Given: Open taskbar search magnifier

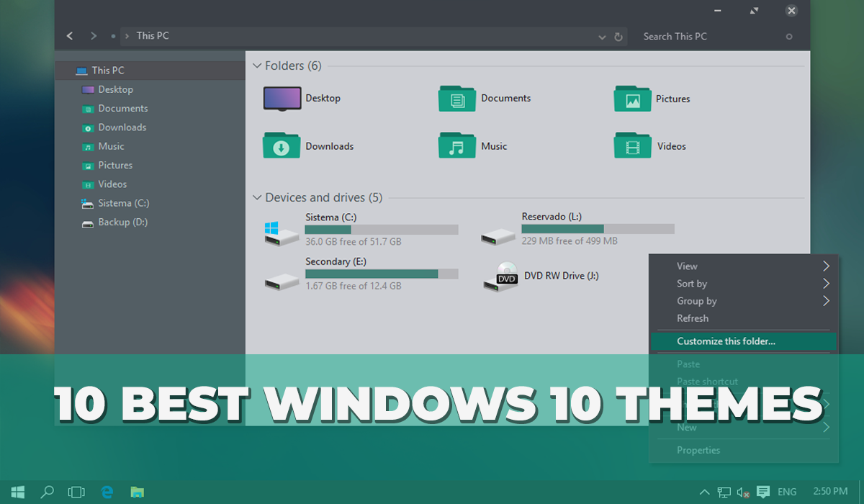Looking at the screenshot, I should point(48,492).
